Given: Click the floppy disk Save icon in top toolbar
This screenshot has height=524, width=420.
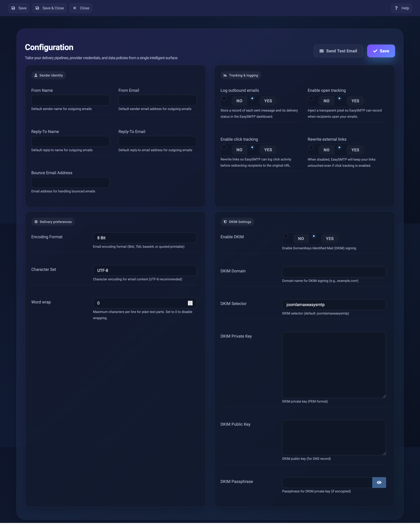Looking at the screenshot, I should tap(13, 8).
